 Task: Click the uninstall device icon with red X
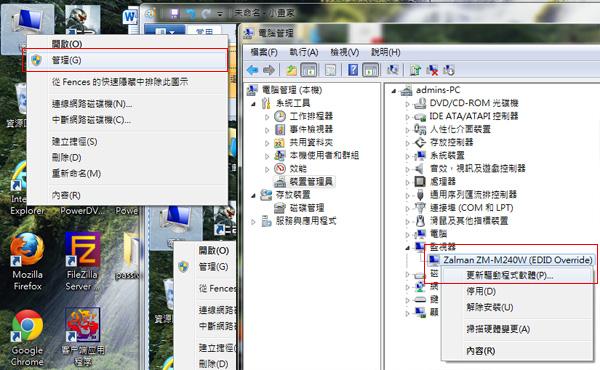432,70
